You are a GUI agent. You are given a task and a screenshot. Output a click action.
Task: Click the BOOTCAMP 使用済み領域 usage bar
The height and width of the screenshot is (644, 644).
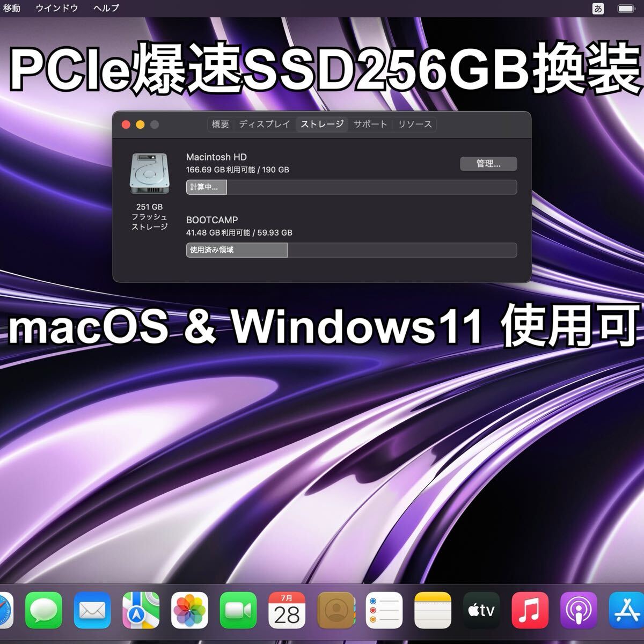[352, 250]
